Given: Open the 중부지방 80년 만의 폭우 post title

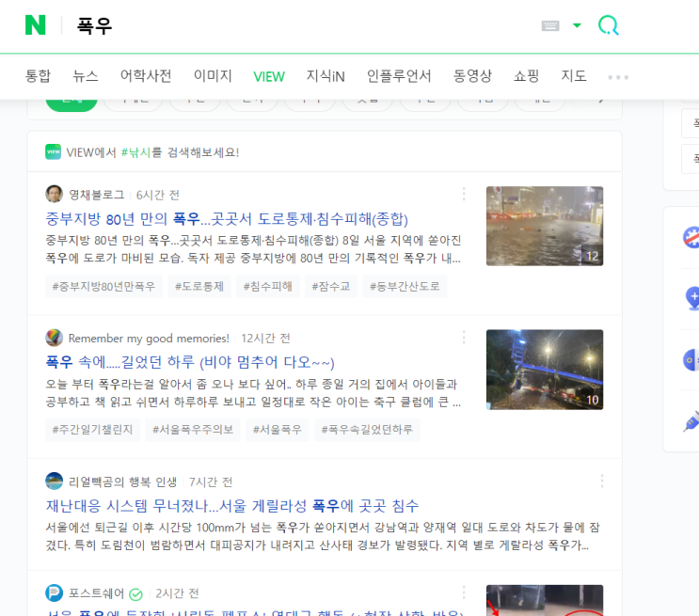Looking at the screenshot, I should pos(227,219).
